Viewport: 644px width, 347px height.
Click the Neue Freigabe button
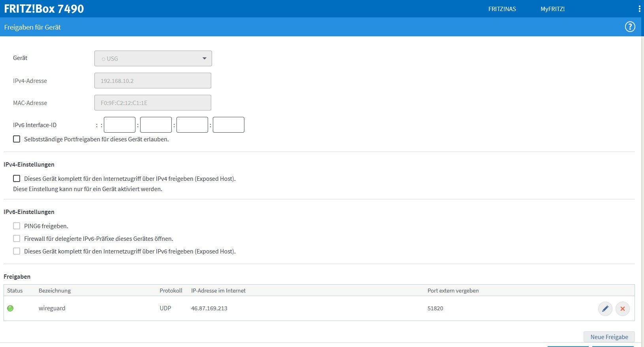(609, 337)
